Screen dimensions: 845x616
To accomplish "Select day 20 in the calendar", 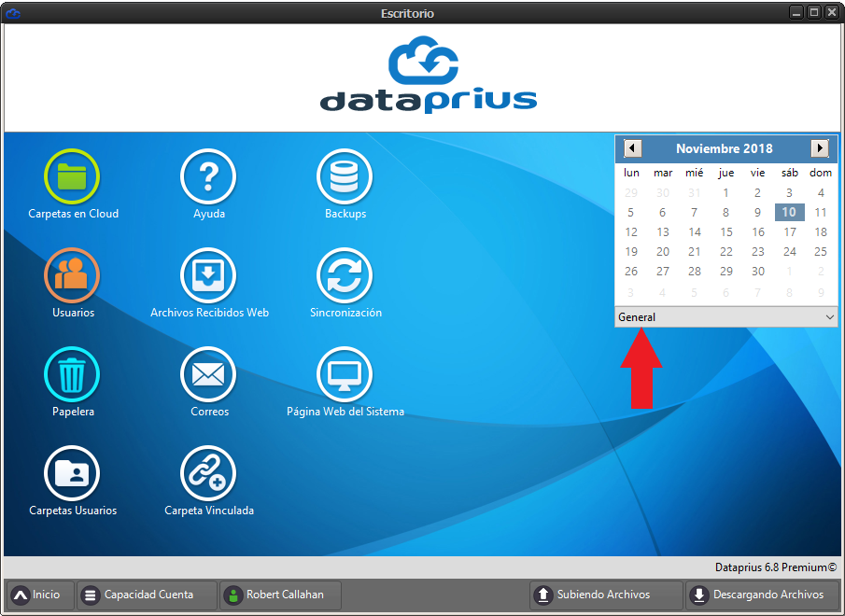I will click(663, 251).
